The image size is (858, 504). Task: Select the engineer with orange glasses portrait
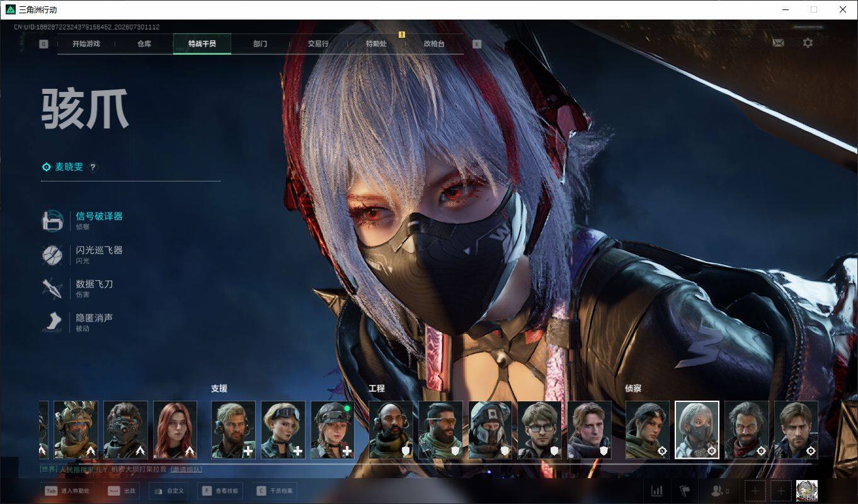(x=440, y=430)
